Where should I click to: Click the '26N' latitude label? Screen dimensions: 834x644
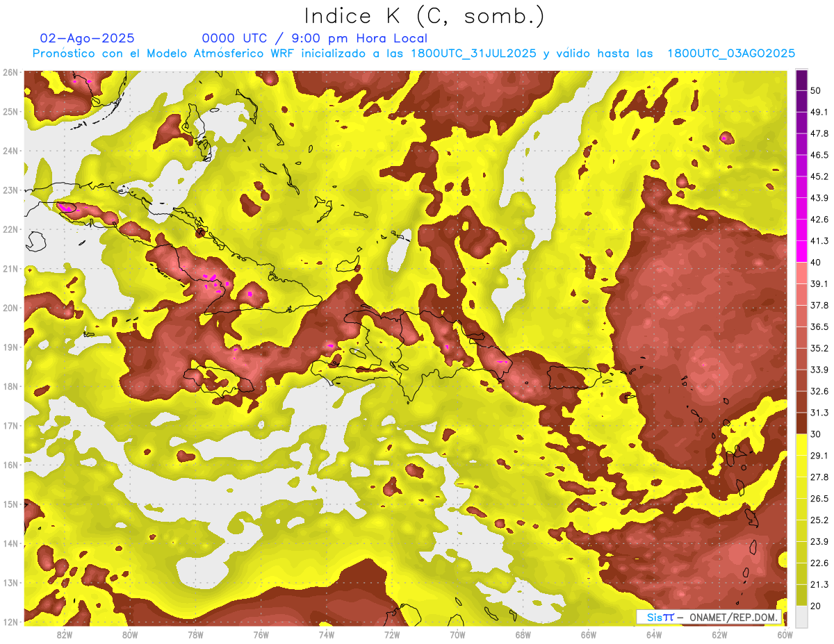(x=10, y=72)
